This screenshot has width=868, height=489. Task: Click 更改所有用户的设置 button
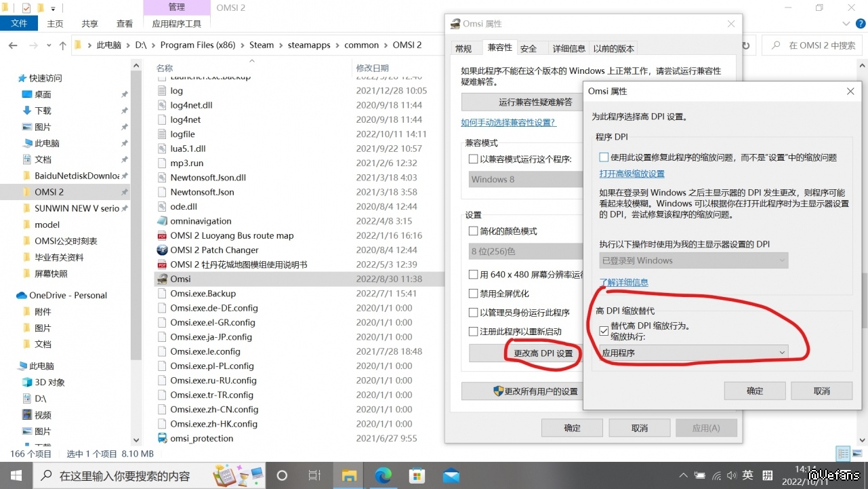click(x=522, y=391)
